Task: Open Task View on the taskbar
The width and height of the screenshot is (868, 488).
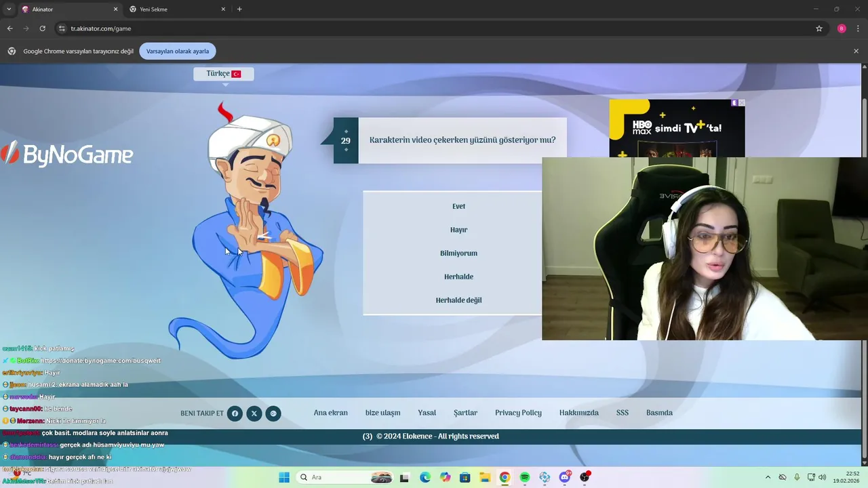Action: click(405, 477)
